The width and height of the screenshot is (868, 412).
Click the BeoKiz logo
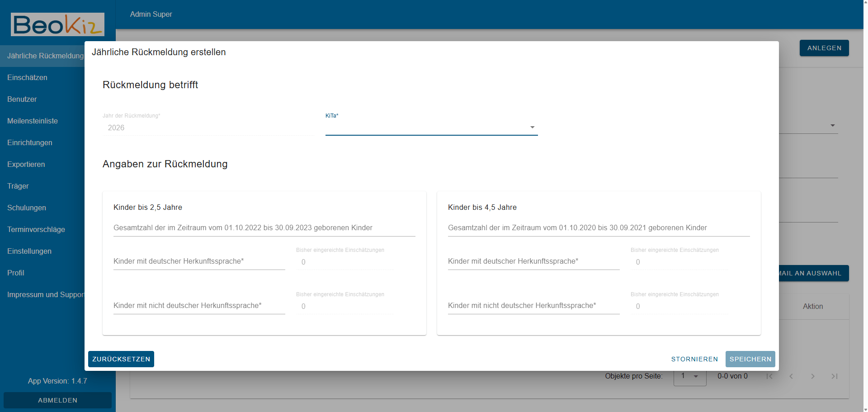coord(57,24)
